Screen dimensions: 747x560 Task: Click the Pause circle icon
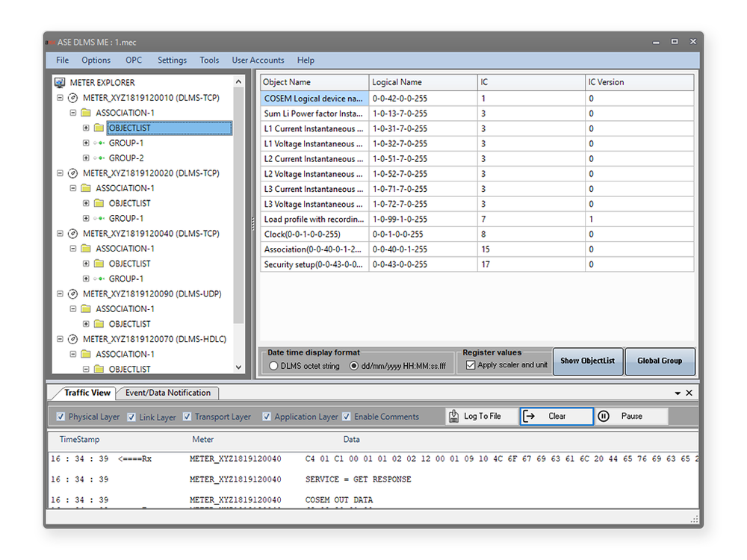(604, 417)
